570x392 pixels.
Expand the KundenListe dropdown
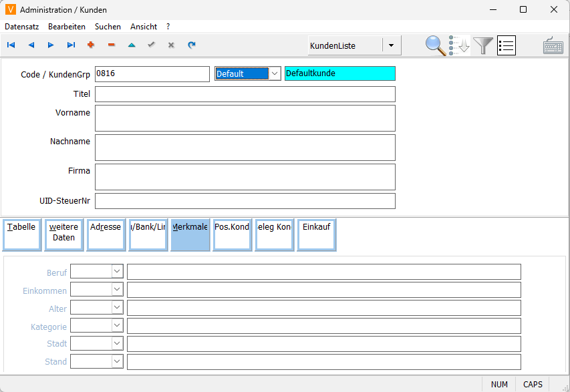click(391, 46)
